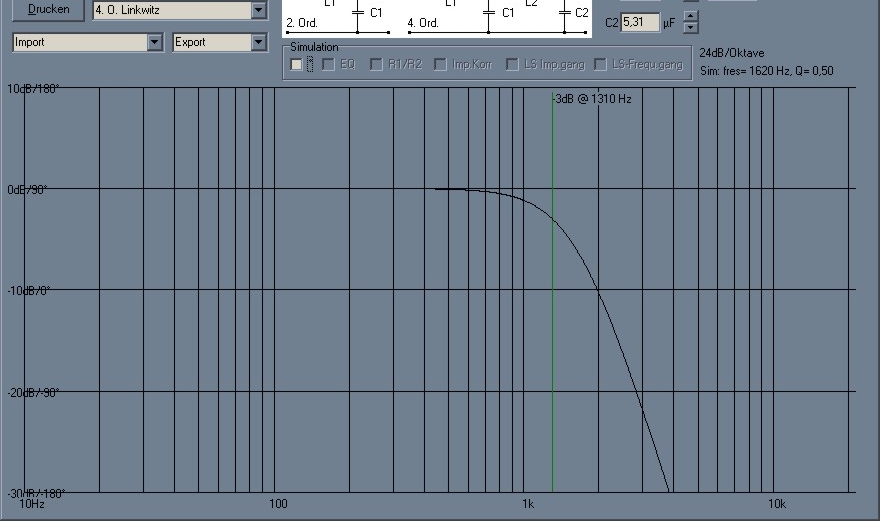Viewport: 880px width, 521px height.
Task: Click the µF unit label beside C2
Action: click(669, 23)
